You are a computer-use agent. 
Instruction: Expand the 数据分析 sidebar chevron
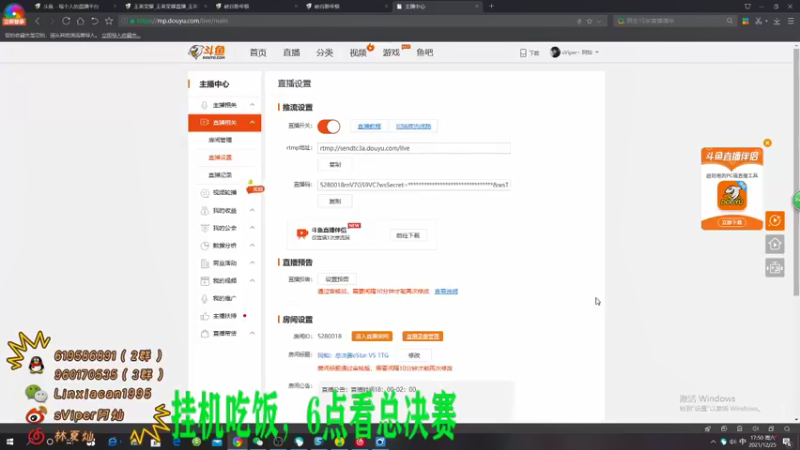click(252, 245)
